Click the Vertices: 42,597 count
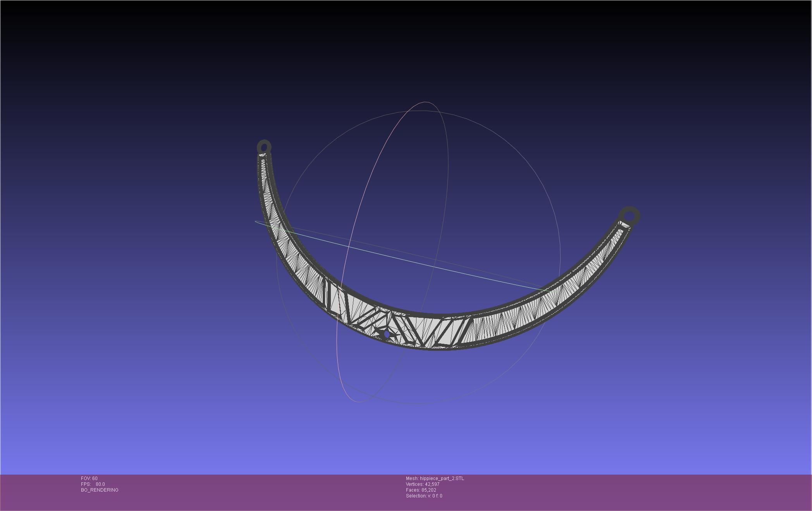Screen dimensions: 812x511 [423, 484]
